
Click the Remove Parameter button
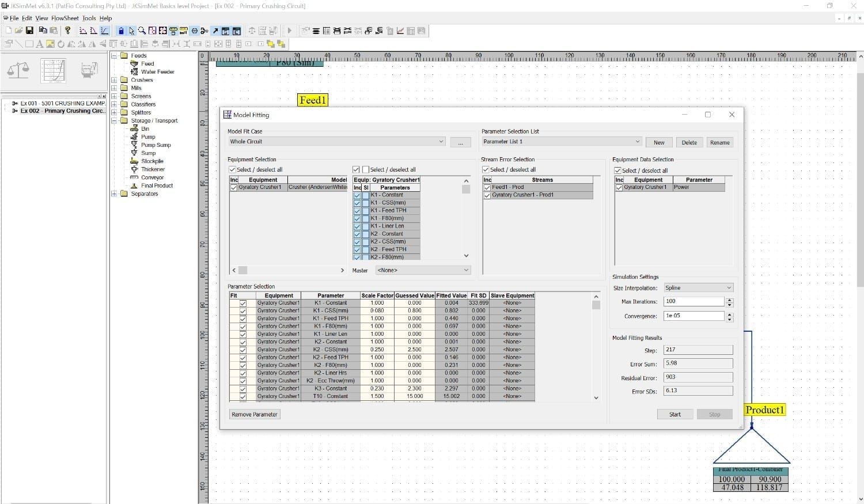coord(254,414)
